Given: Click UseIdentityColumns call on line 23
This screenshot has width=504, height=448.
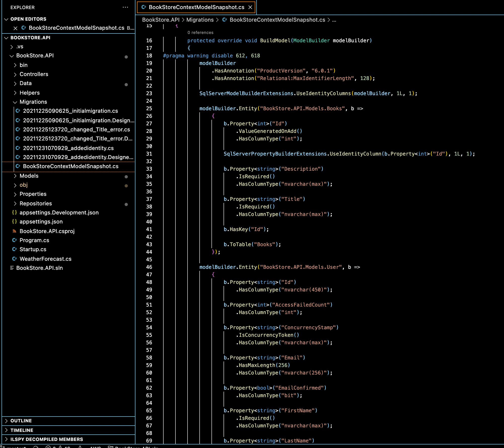Looking at the screenshot, I should point(323,93).
